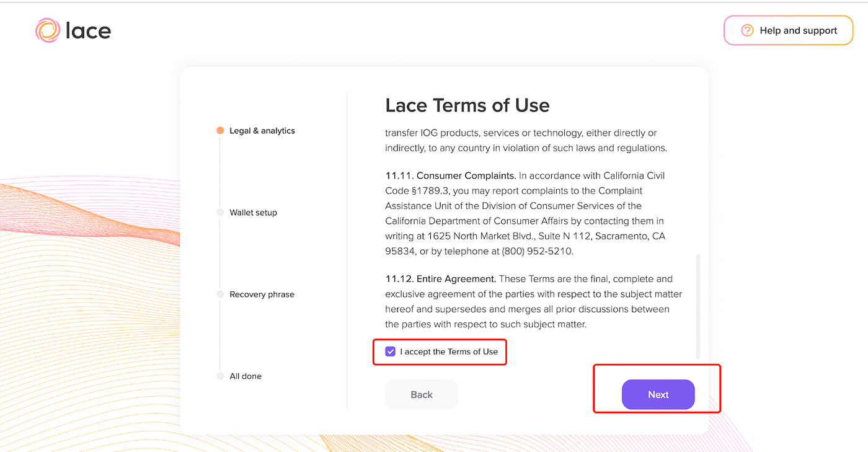This screenshot has height=452, width=868.
Task: Click the Lace Terms of Use heading
Action: pos(467,105)
